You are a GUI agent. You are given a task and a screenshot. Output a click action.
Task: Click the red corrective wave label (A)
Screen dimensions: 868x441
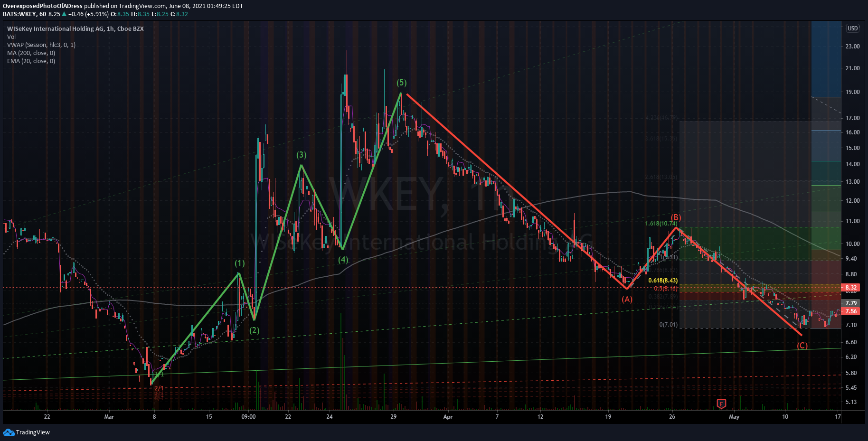[627, 299]
